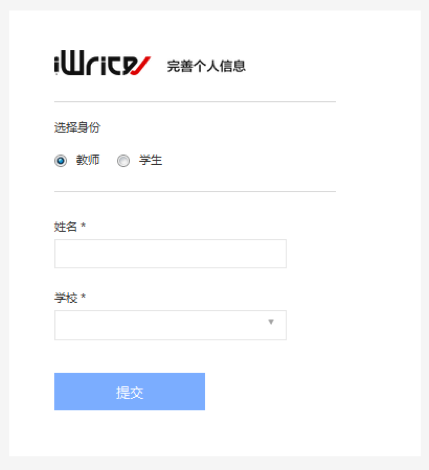
Task: Click the divider line below the logo
Action: click(x=195, y=102)
